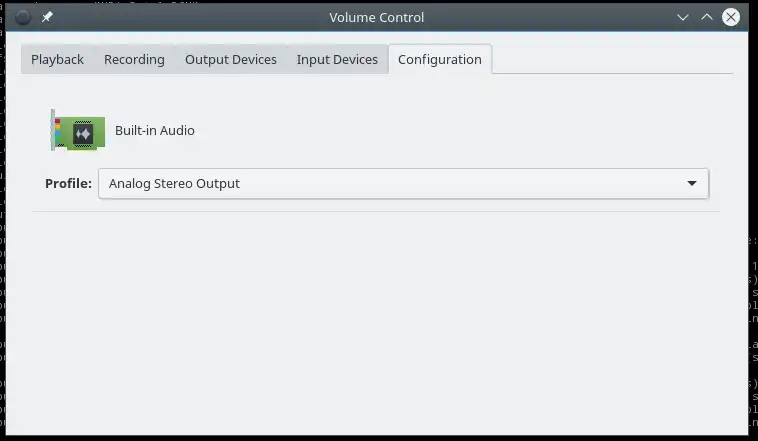Click the pin on all desktops icon
The height and width of the screenshot is (441, 758).
pyautogui.click(x=47, y=17)
